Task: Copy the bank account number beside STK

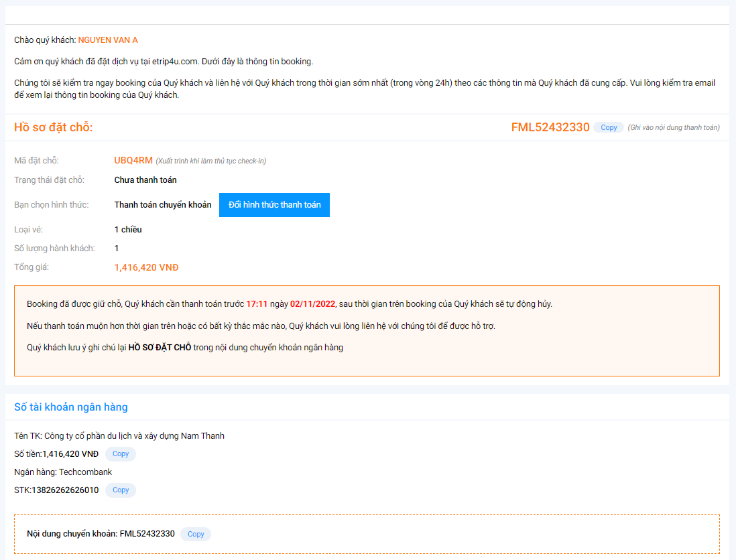Action: click(x=121, y=490)
